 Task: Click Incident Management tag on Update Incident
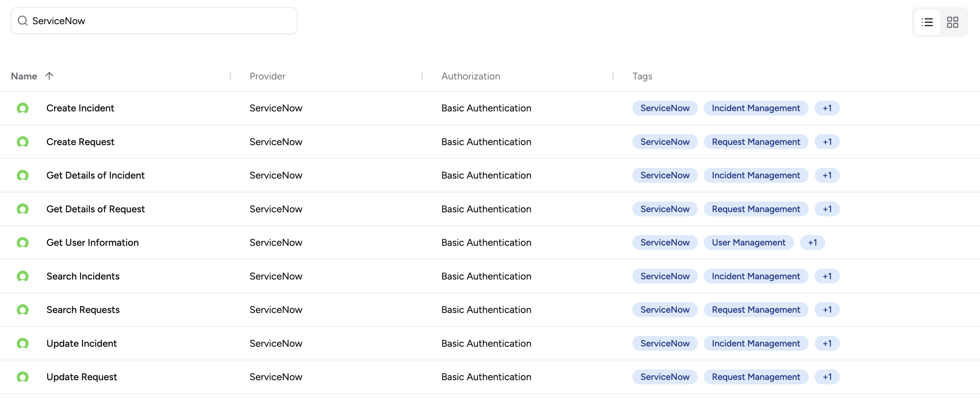coord(755,343)
